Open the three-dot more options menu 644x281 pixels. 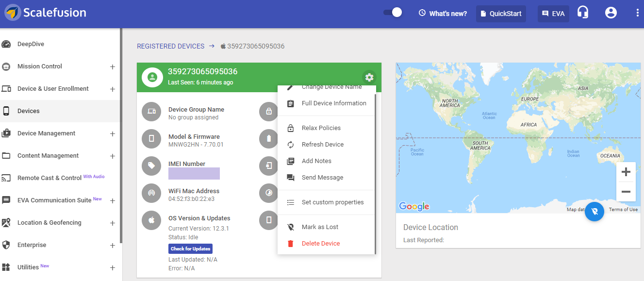click(638, 13)
